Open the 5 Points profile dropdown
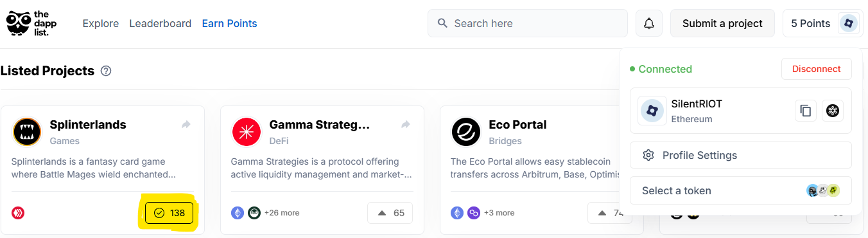Screen dimensions: 868x238 pyautogui.click(x=822, y=23)
